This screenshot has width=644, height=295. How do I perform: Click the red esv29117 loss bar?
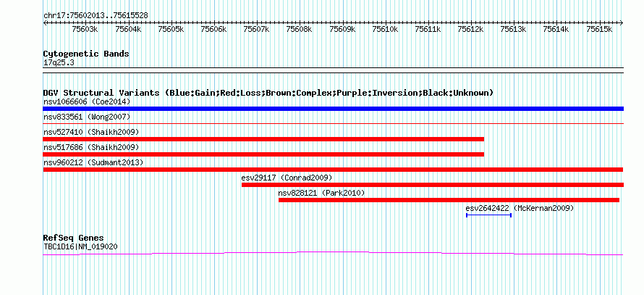pos(433,185)
